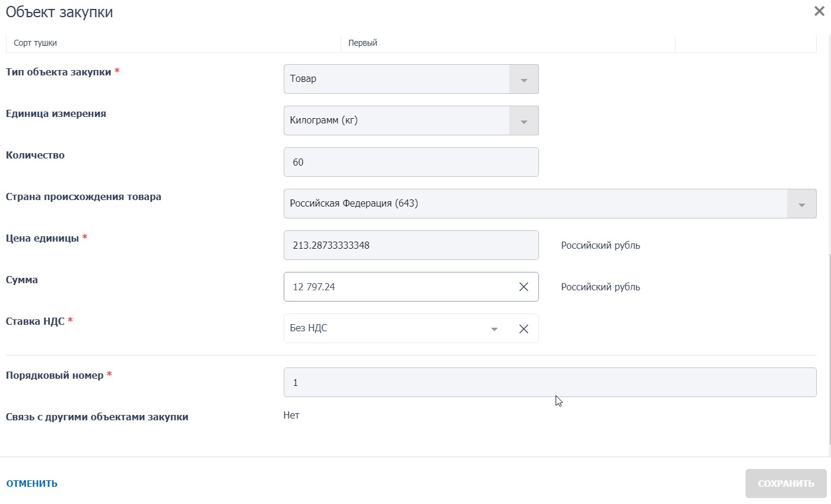
Task: Click the СОХРАНИТЬ button
Action: click(x=786, y=483)
